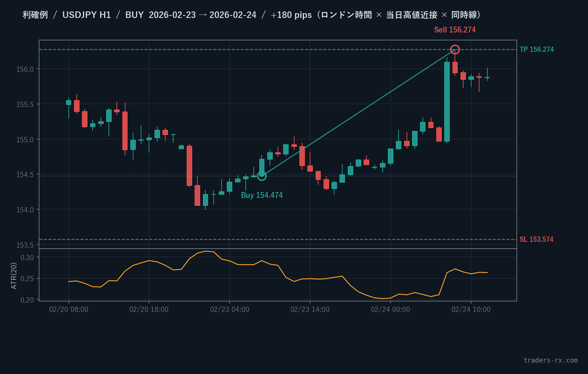The height and width of the screenshot is (374, 588).
Task: Click the 155.0 price axis label
Action: [25, 140]
